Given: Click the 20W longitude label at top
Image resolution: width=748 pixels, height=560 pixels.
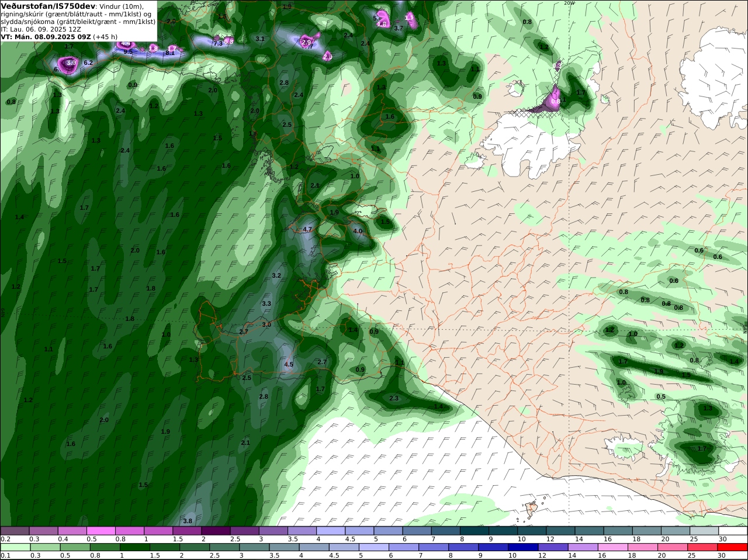Looking at the screenshot, I should click(569, 3).
